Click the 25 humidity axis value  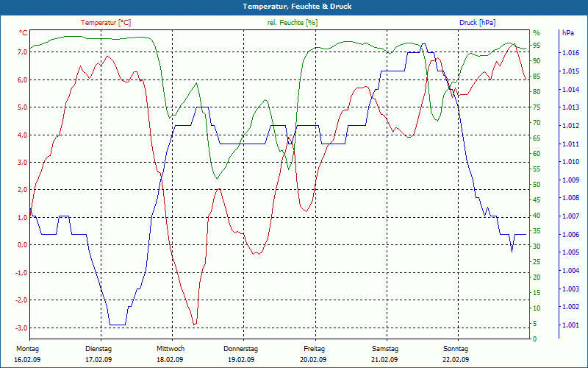537,262
